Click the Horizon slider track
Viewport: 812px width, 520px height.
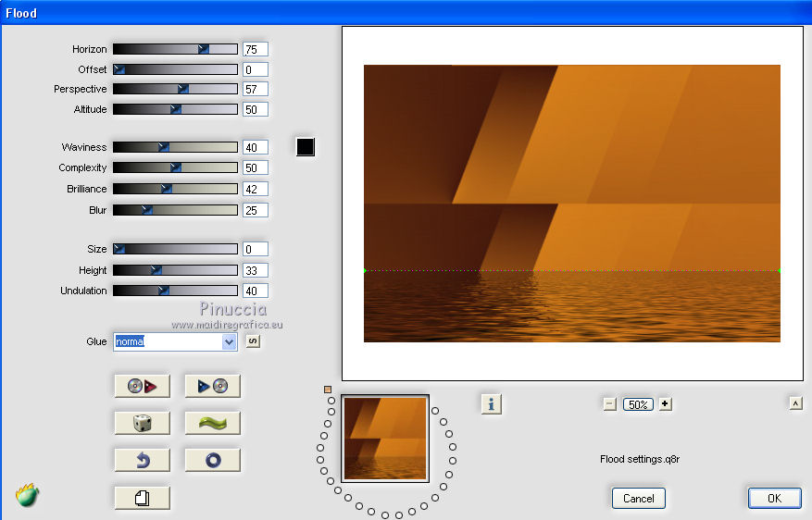[x=175, y=49]
